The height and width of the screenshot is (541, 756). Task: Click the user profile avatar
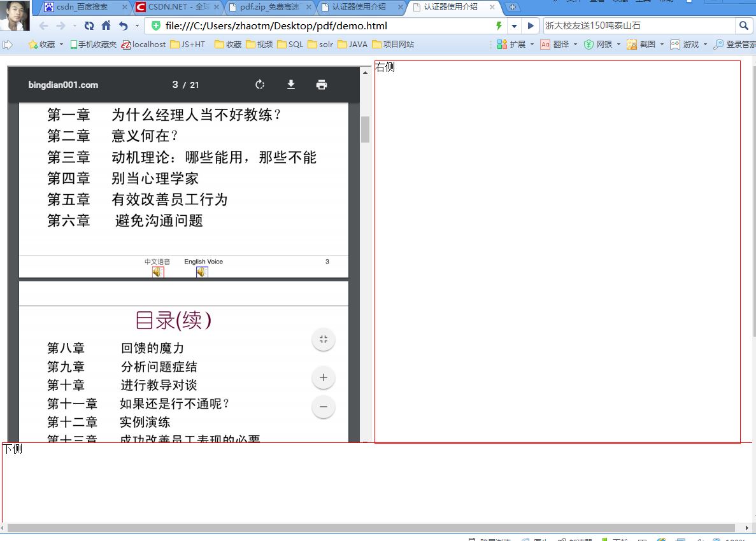click(15, 15)
